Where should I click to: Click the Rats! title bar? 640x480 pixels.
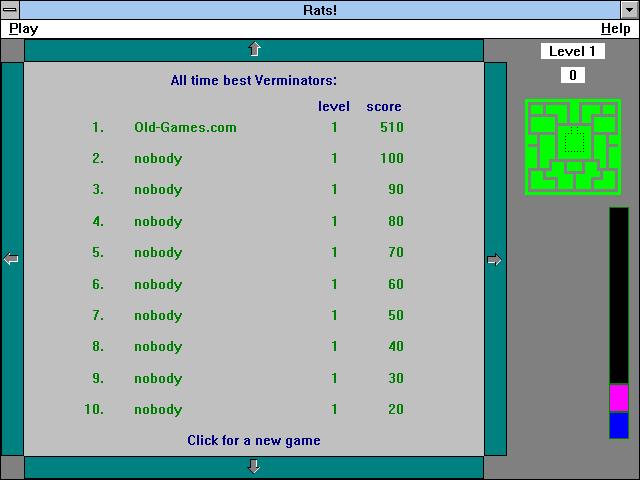coord(320,10)
